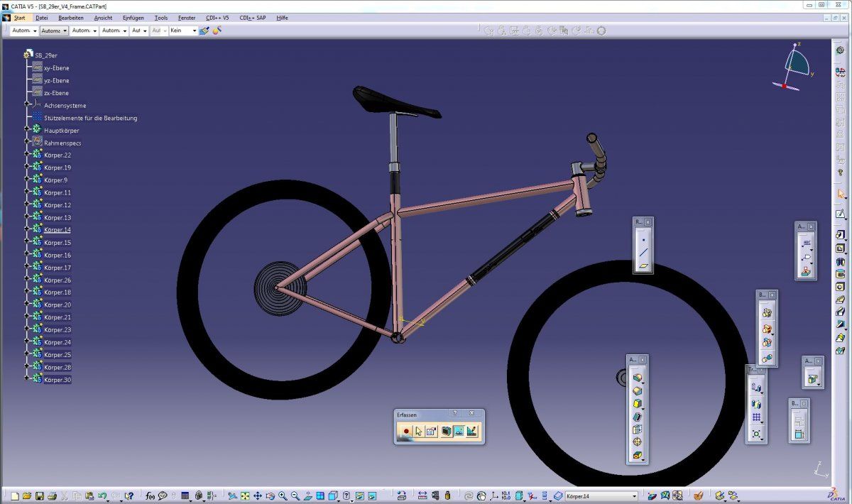The height and width of the screenshot is (504, 852).
Task: Select Körper.22 in the specification tree
Action: pyautogui.click(x=58, y=155)
